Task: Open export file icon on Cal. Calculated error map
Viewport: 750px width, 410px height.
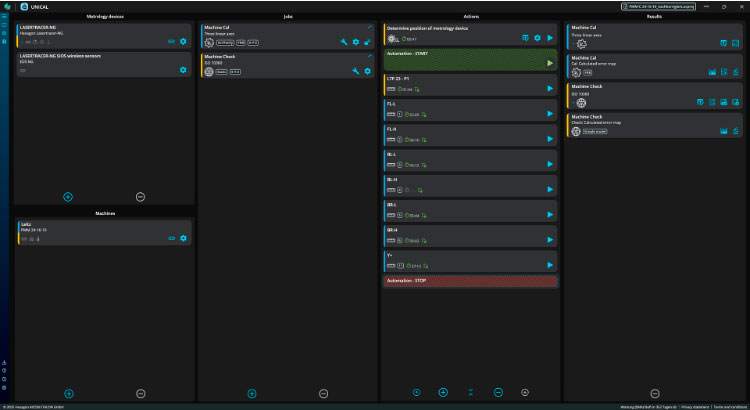Action: pyautogui.click(x=724, y=72)
